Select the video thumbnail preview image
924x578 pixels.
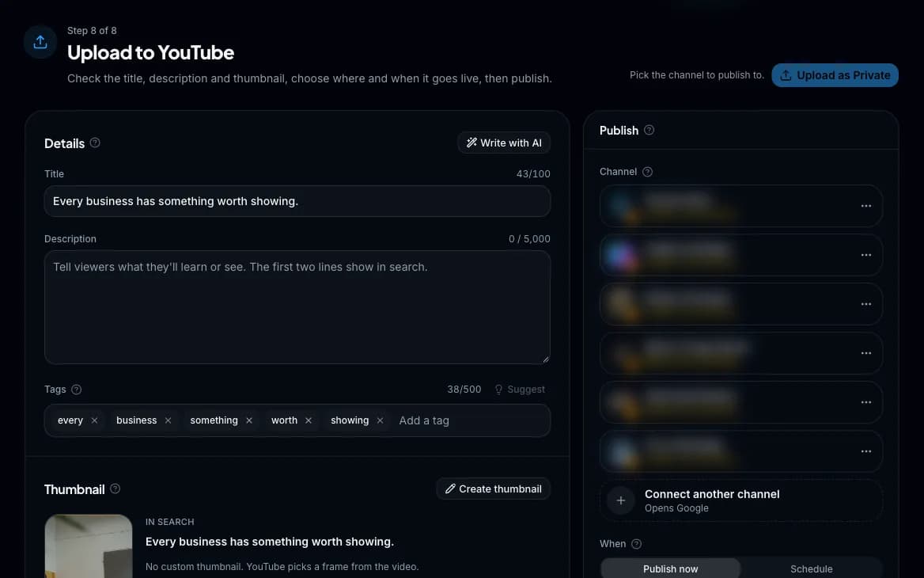click(89, 546)
